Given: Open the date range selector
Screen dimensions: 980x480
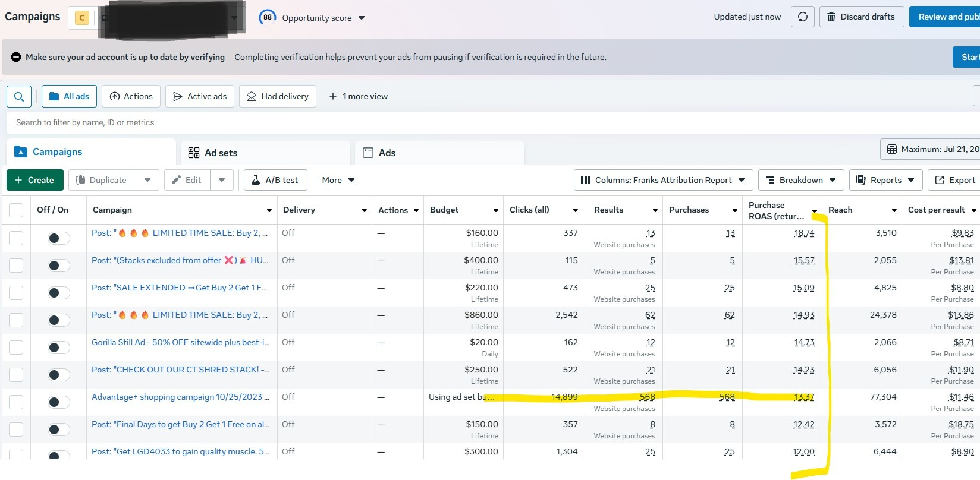Looking at the screenshot, I should 930,149.
